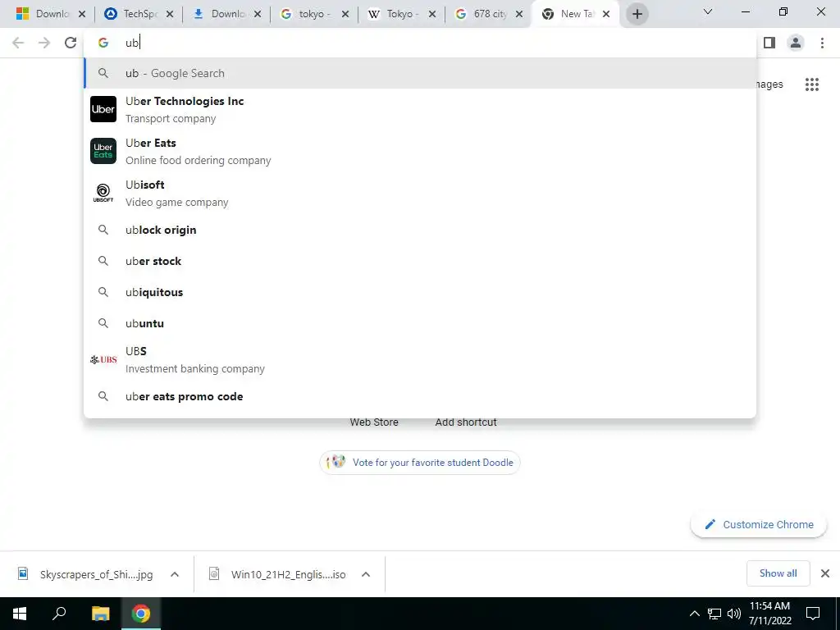Select Uber Technologies Inc suggestion logo
The height and width of the screenshot is (630, 840).
tap(103, 109)
